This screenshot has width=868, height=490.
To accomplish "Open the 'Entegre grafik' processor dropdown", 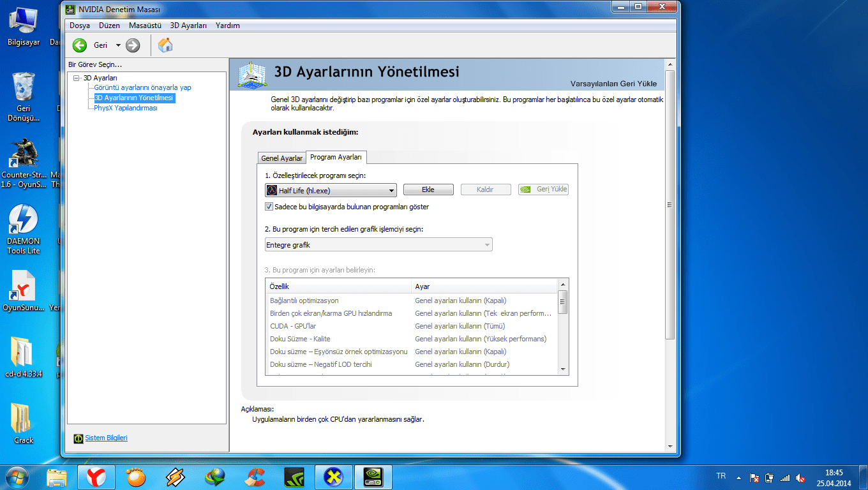I will 378,244.
